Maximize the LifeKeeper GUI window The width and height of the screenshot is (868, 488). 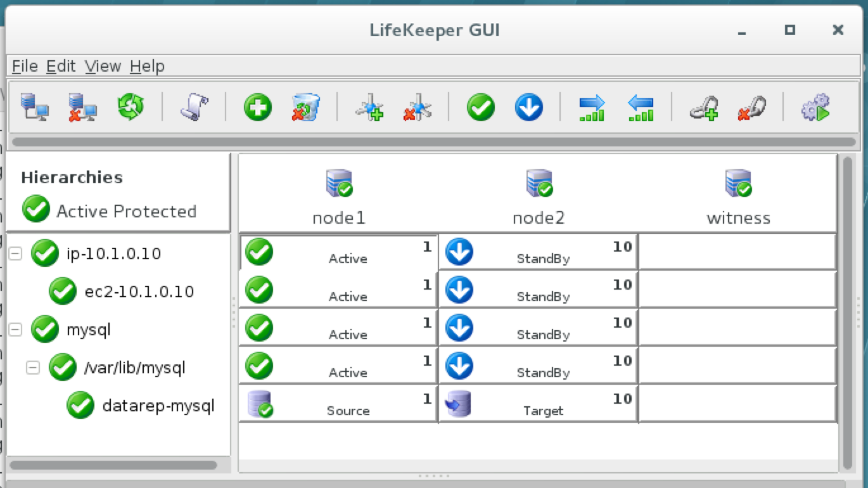(x=789, y=30)
